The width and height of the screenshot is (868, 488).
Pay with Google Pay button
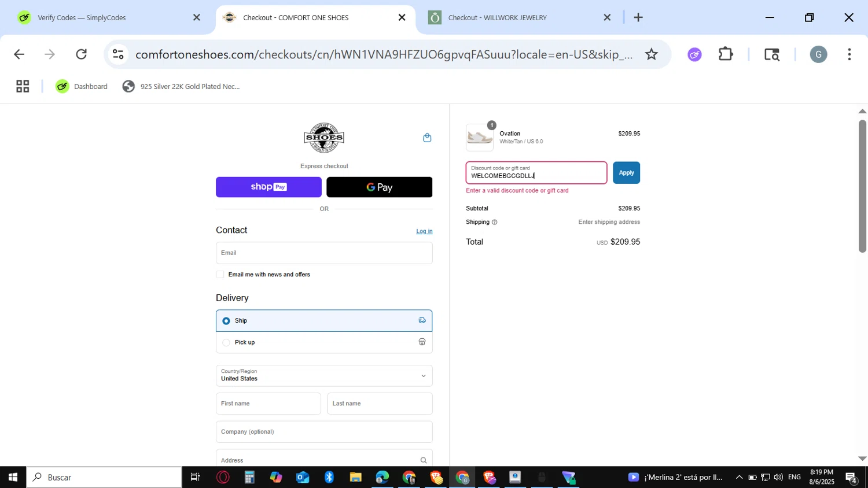pyautogui.click(x=380, y=187)
